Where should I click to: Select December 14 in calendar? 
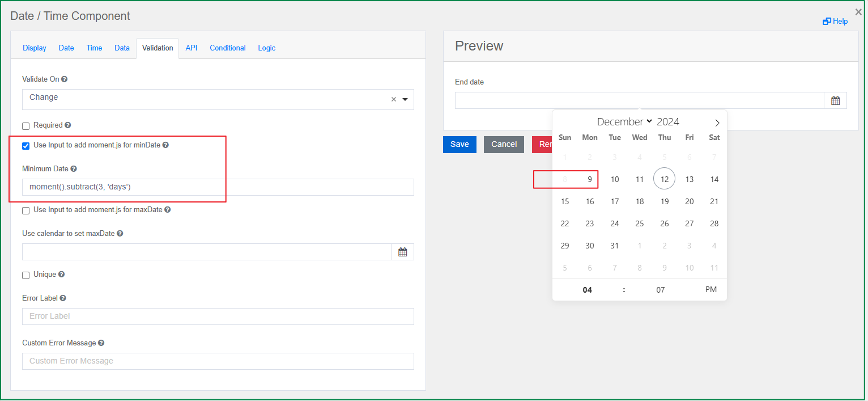[x=714, y=179]
